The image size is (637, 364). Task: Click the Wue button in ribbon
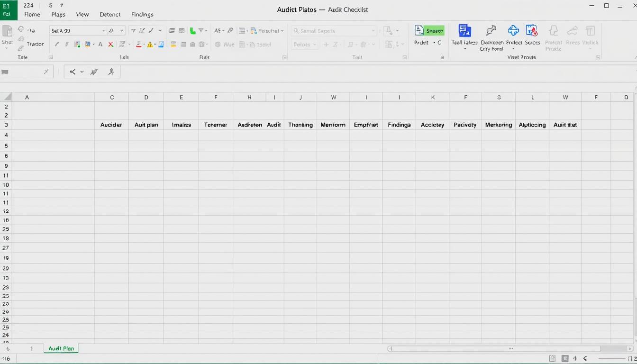coord(225,44)
